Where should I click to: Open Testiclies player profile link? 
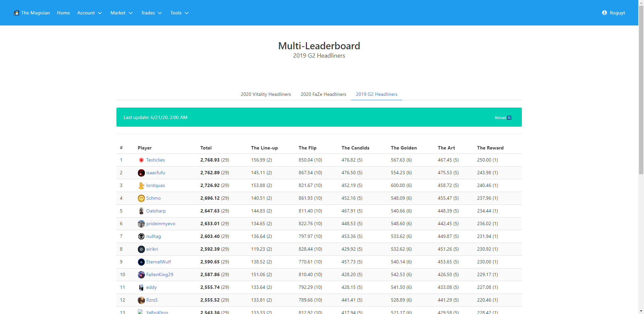pos(155,160)
